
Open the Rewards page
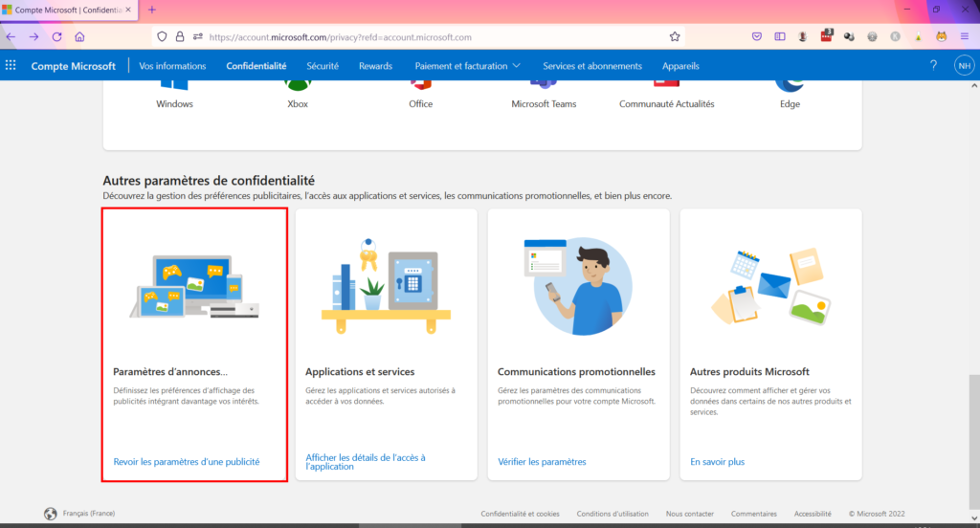tap(375, 66)
